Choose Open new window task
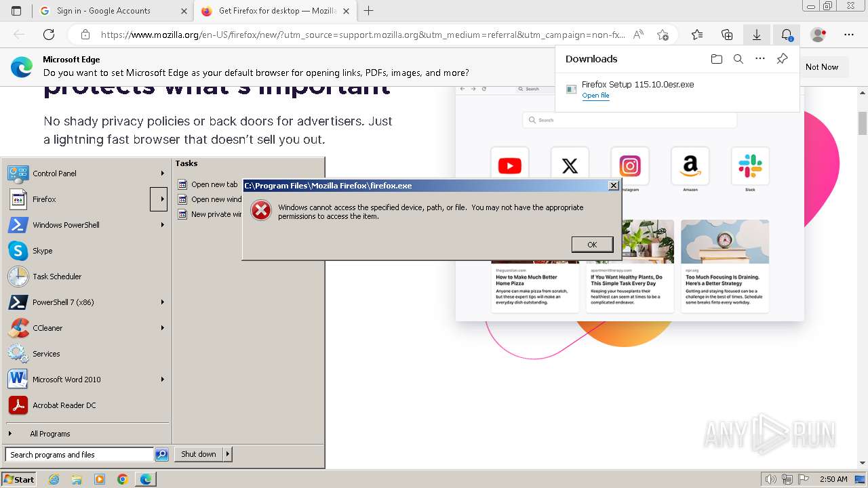Image resolution: width=868 pixels, height=488 pixels. 209,199
